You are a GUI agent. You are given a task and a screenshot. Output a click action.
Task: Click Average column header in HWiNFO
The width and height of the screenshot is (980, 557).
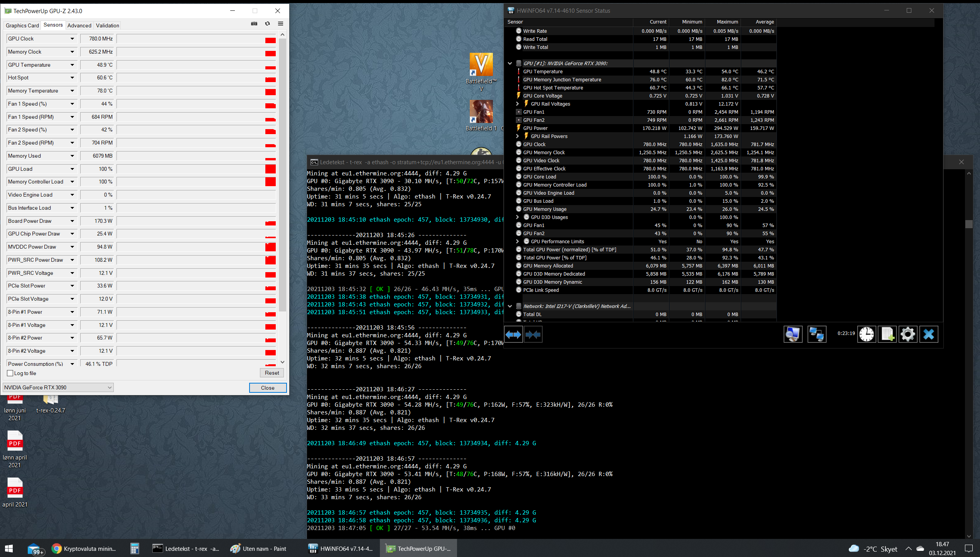click(x=759, y=22)
